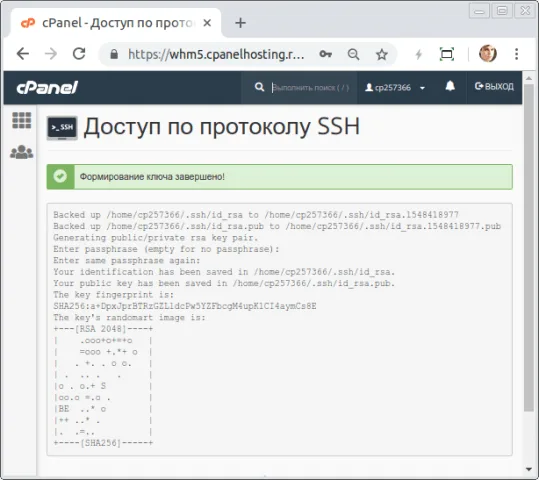Open user manager icon in sidebar
The height and width of the screenshot is (480, 539).
(22, 152)
